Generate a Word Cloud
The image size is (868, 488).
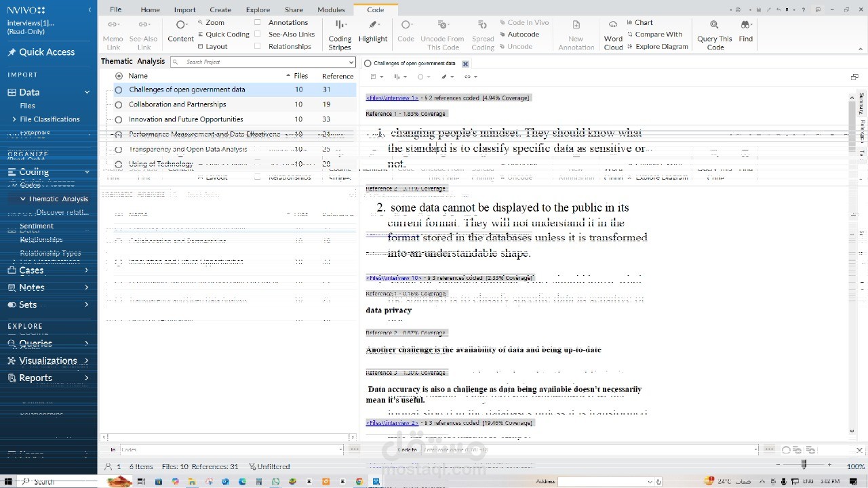tap(613, 35)
